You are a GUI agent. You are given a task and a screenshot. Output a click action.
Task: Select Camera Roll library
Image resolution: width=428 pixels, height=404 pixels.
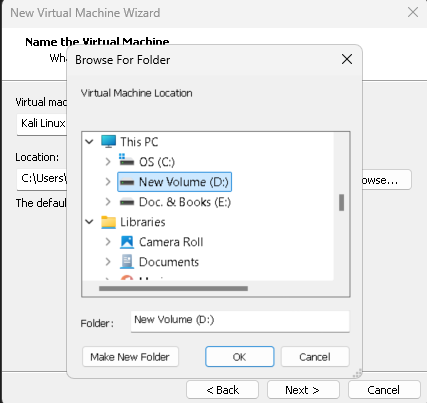(171, 242)
